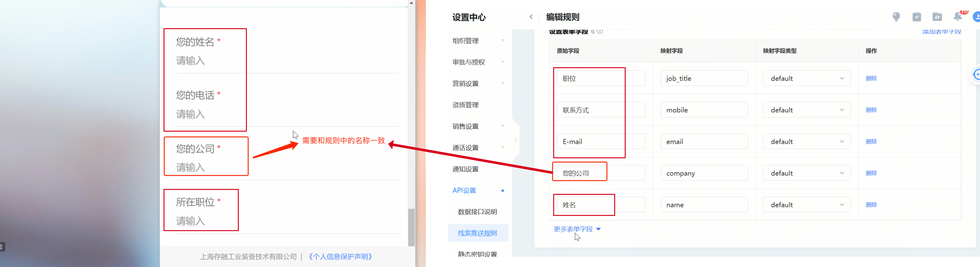
Task: Click 您的电话 input in form preview
Action: 287,114
